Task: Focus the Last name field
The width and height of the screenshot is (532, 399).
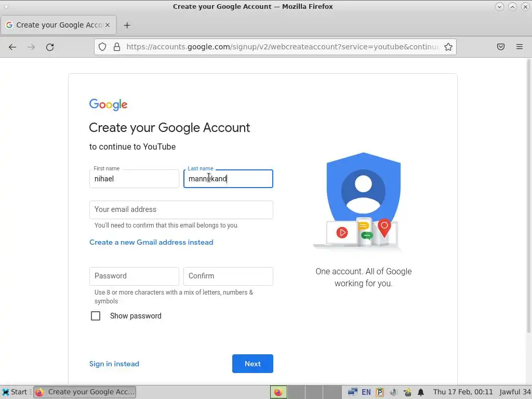Action: pos(228,179)
